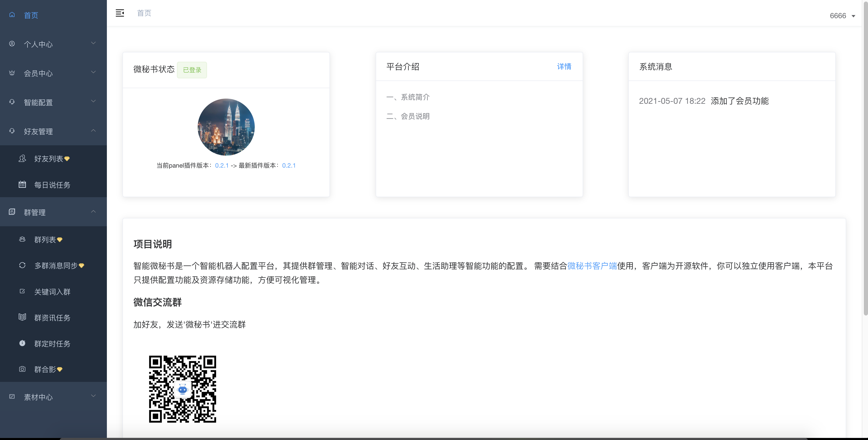This screenshot has width=868, height=440.
Task: Expand the 会员中心 submenu arrow
Action: 93,72
